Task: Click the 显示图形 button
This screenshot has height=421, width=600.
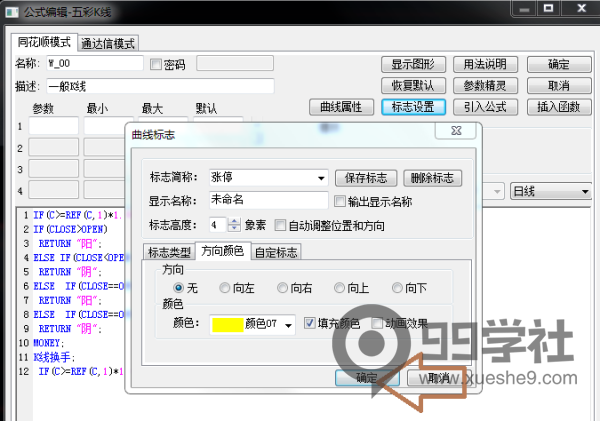Action: click(x=413, y=64)
